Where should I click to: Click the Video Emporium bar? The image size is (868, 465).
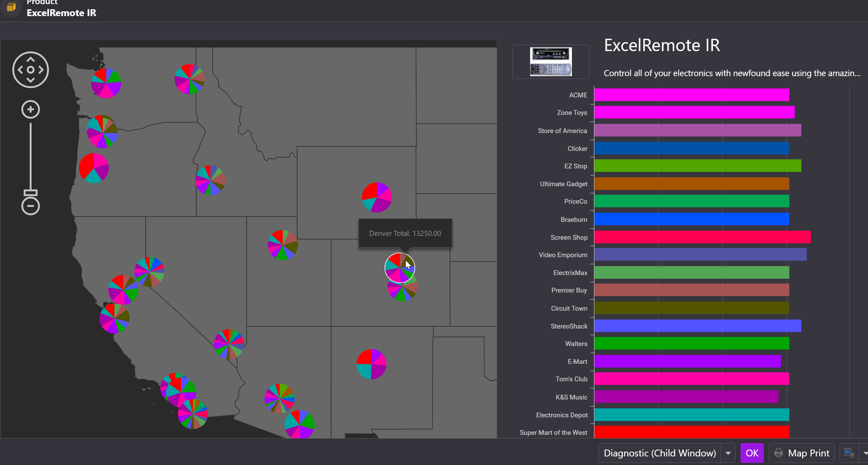[x=700, y=255]
